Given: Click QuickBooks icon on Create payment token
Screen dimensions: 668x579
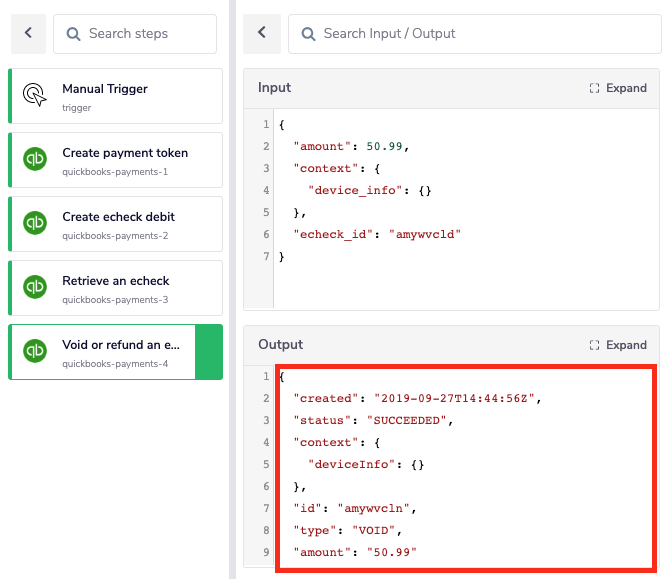Looking at the screenshot, I should click(35, 160).
